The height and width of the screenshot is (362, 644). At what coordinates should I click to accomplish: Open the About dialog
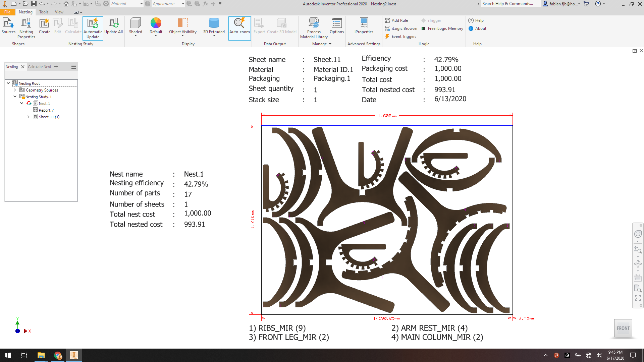tap(477, 28)
